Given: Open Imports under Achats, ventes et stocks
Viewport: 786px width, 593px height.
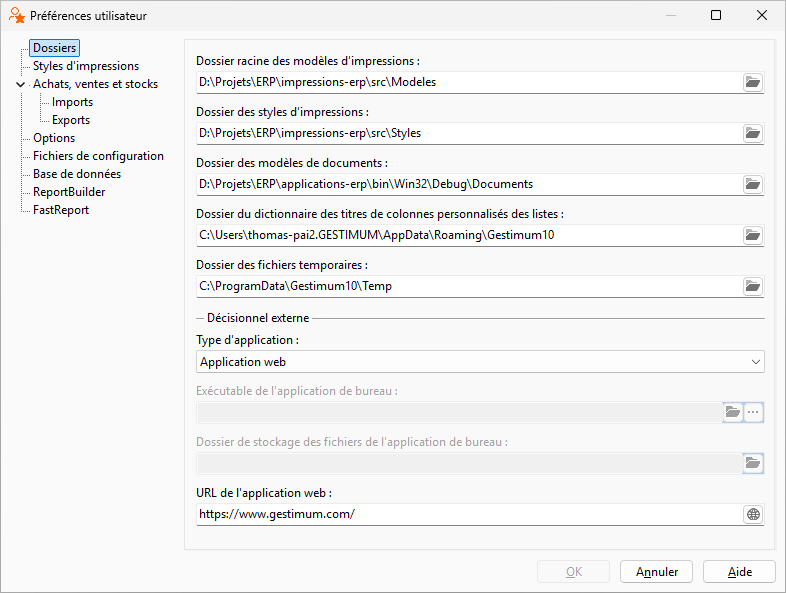Looking at the screenshot, I should point(72,102).
